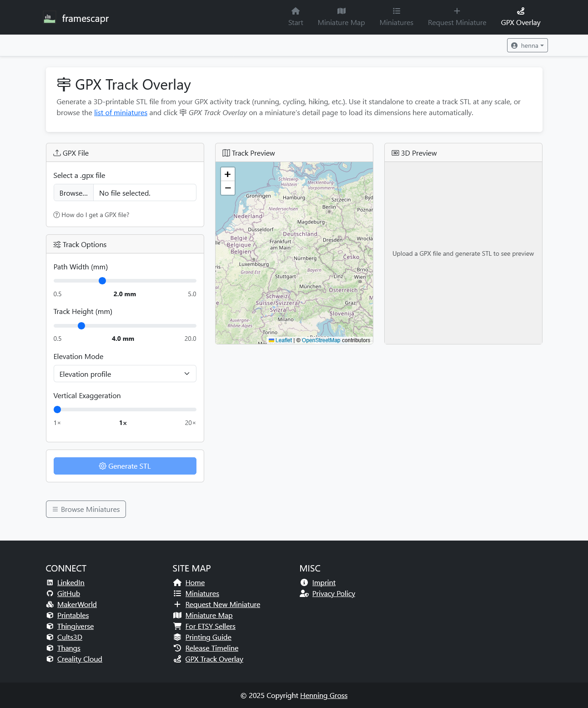The image size is (588, 708).
Task: Open the Start page tab
Action: 296,17
